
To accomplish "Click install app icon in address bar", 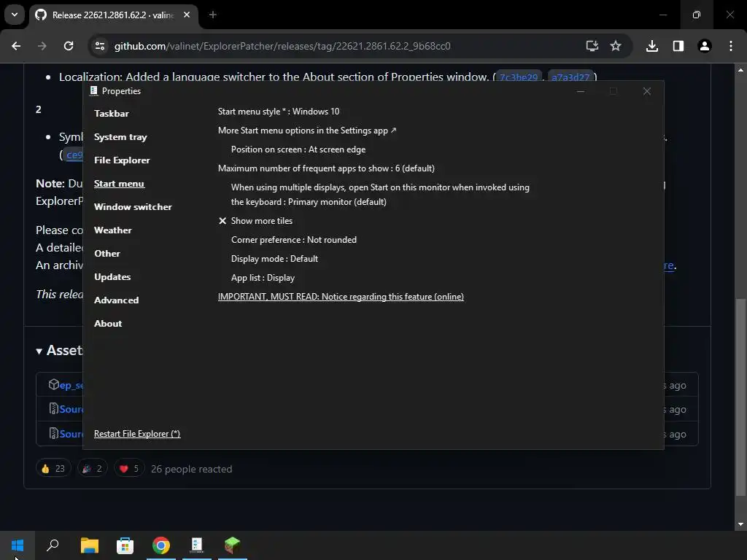I will [x=592, y=46].
